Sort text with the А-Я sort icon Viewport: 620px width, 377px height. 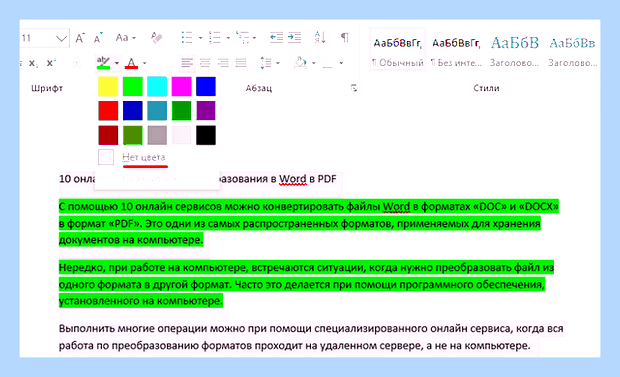[320, 38]
